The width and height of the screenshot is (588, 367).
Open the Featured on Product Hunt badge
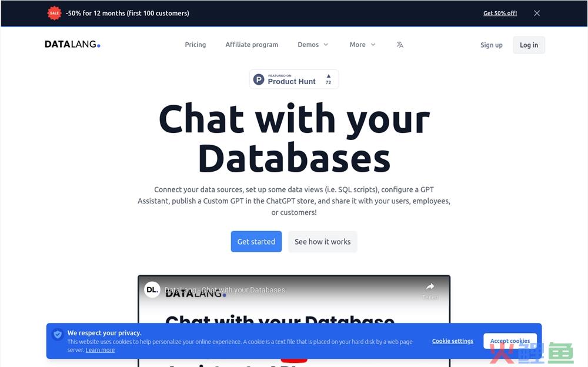coord(294,79)
